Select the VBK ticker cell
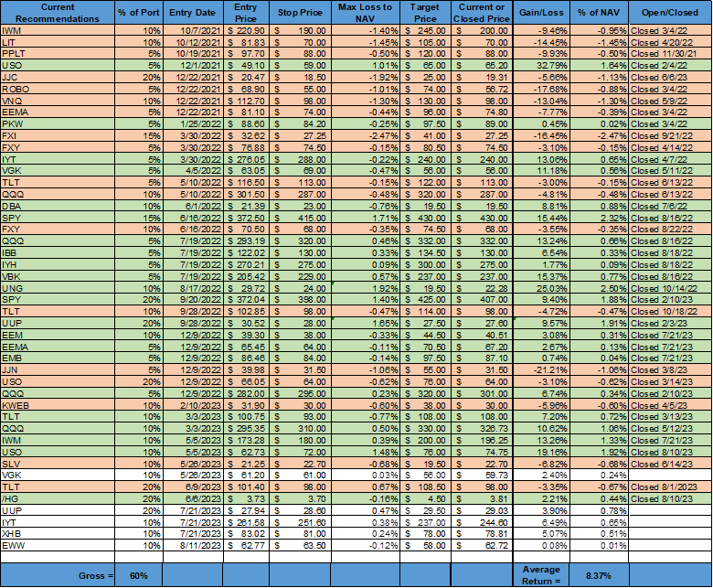This screenshot has width=713, height=588. [58, 276]
